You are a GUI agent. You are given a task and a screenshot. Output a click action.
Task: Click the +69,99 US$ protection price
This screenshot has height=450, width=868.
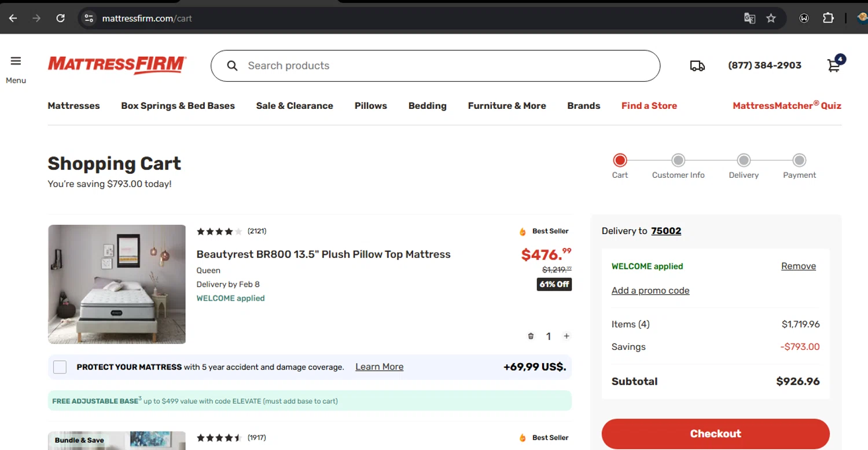(535, 367)
